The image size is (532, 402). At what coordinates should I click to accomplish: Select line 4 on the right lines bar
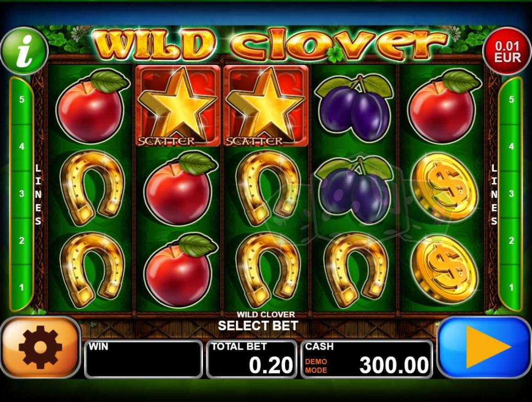point(511,147)
